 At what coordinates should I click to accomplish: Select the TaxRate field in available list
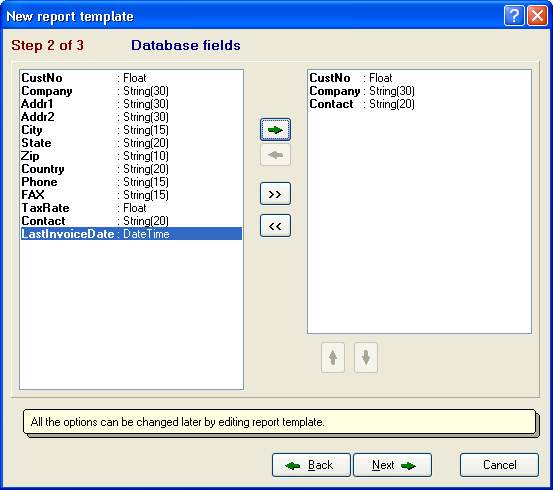[131, 208]
